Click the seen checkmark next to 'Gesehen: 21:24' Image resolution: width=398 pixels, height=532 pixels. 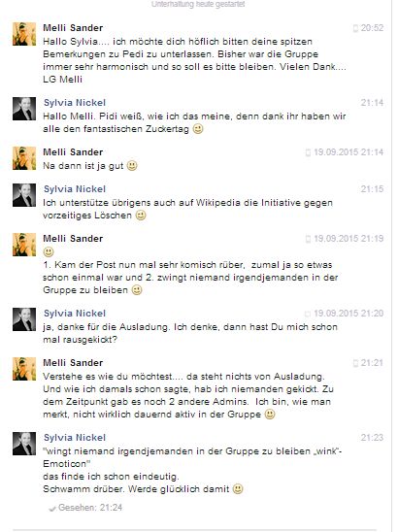(52, 509)
